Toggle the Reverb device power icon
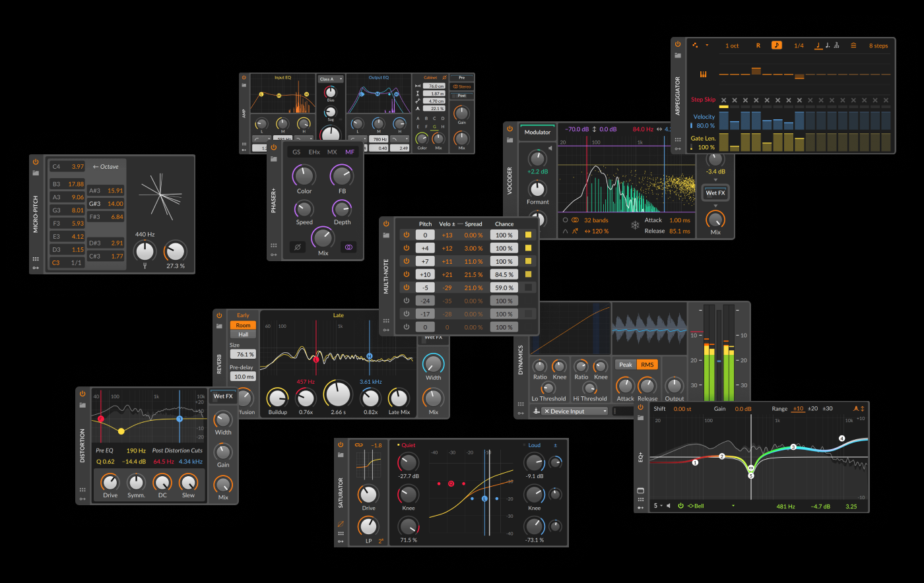924x583 pixels. (219, 315)
